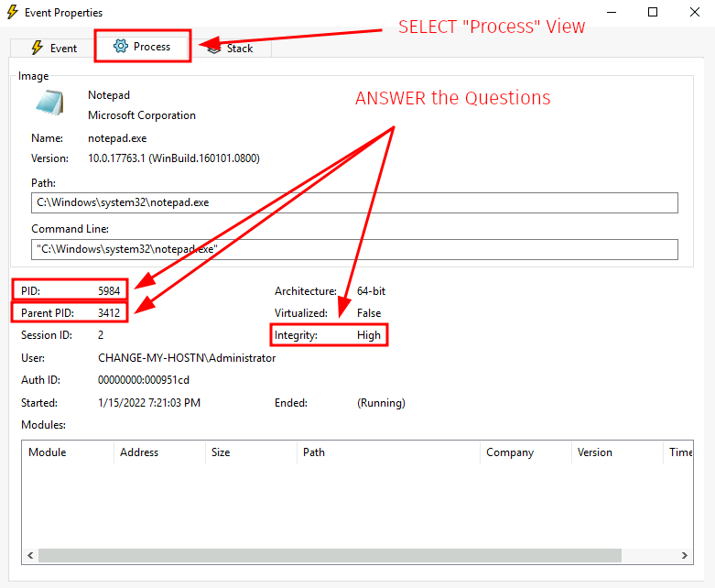The image size is (715, 588).
Task: Maximize the Event Properties window
Action: pos(652,13)
